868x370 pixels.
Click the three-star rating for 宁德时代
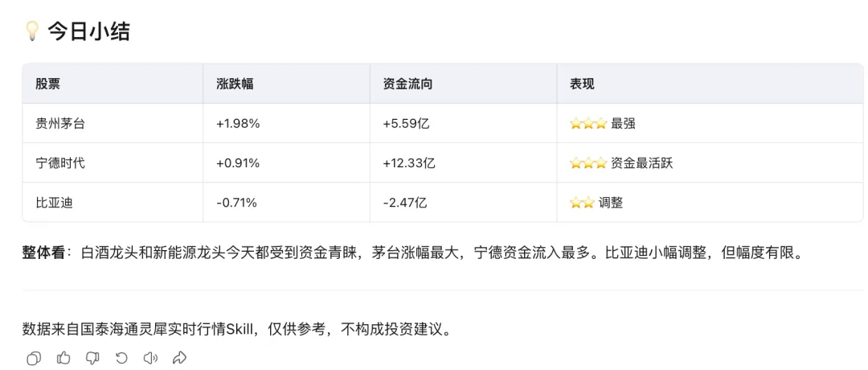click(588, 162)
